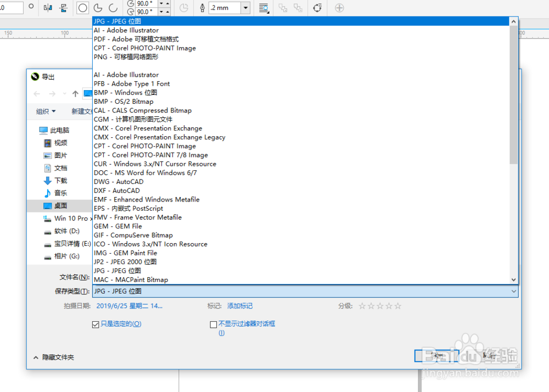The width and height of the screenshot is (549, 392).
Task: Click the plus quick customize icon
Action: (339, 8)
